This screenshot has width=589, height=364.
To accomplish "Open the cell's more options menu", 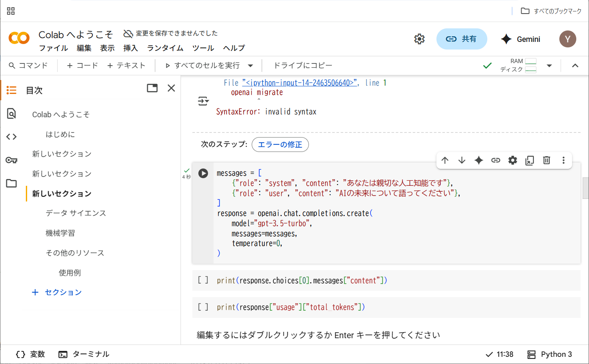I will 564,160.
